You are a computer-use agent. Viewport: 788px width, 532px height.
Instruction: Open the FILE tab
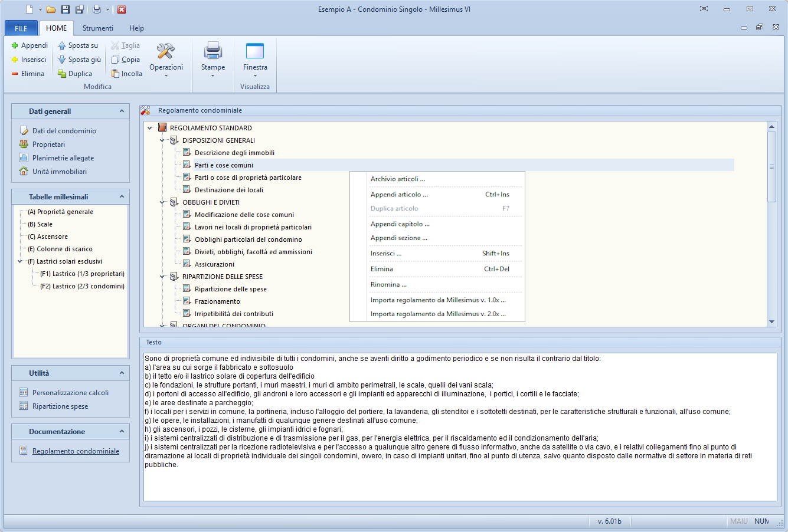coord(21,28)
